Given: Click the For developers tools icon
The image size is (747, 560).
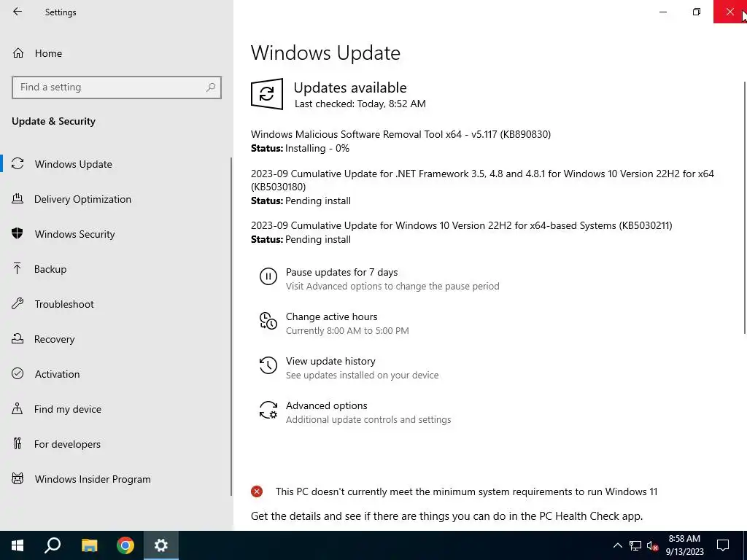Looking at the screenshot, I should (18, 444).
